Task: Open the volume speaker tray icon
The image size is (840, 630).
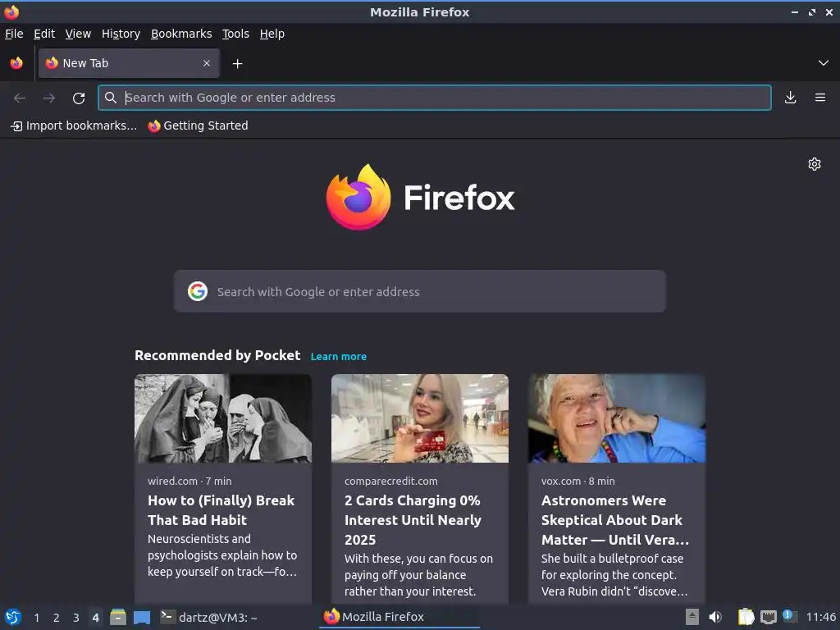Action: pos(715,617)
